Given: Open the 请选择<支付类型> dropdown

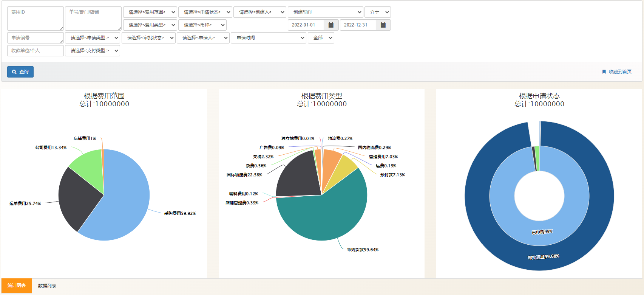Looking at the screenshot, I should [93, 51].
